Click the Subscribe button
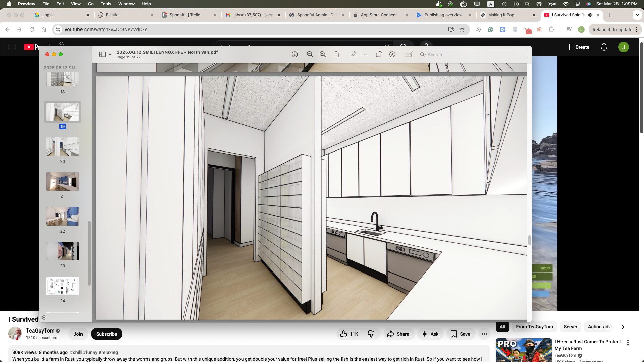This screenshot has width=644, height=362. 107,334
